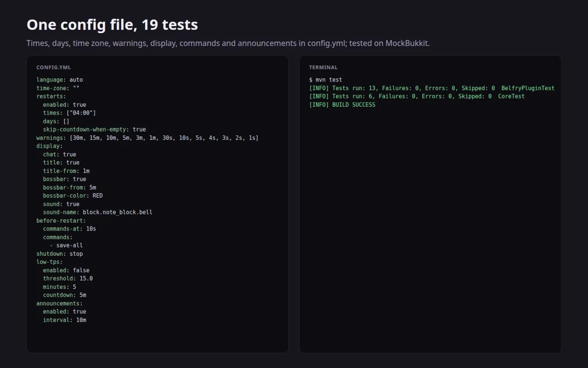This screenshot has width=588, height=368.
Task: Select the "title-from: 1m" line
Action: pyautogui.click(x=67, y=171)
